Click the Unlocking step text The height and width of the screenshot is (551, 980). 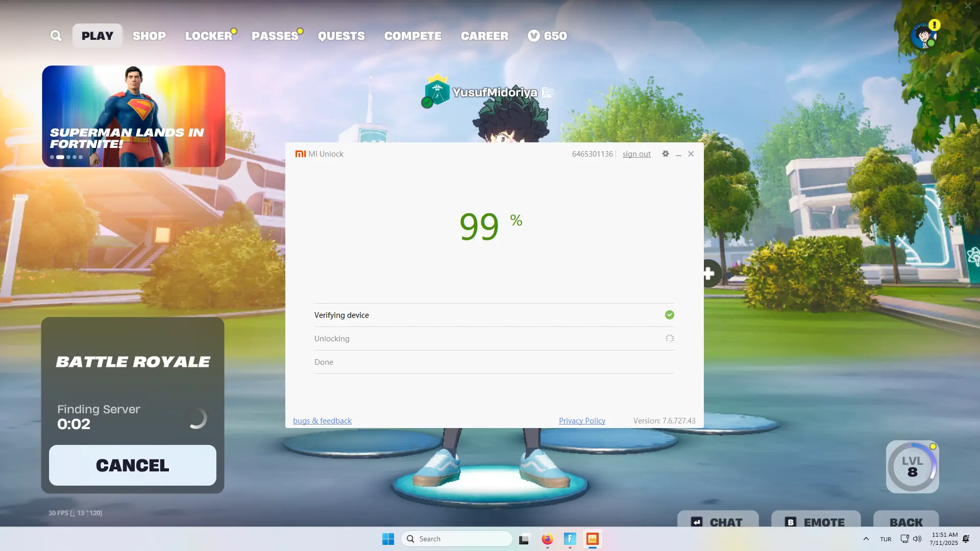pyautogui.click(x=332, y=339)
